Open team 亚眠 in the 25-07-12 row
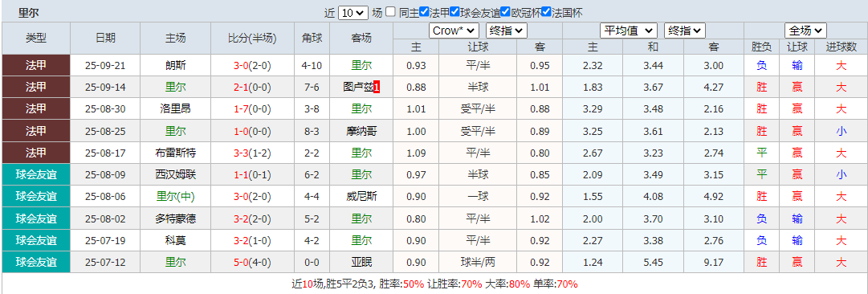The width and height of the screenshot is (868, 294). click(361, 263)
